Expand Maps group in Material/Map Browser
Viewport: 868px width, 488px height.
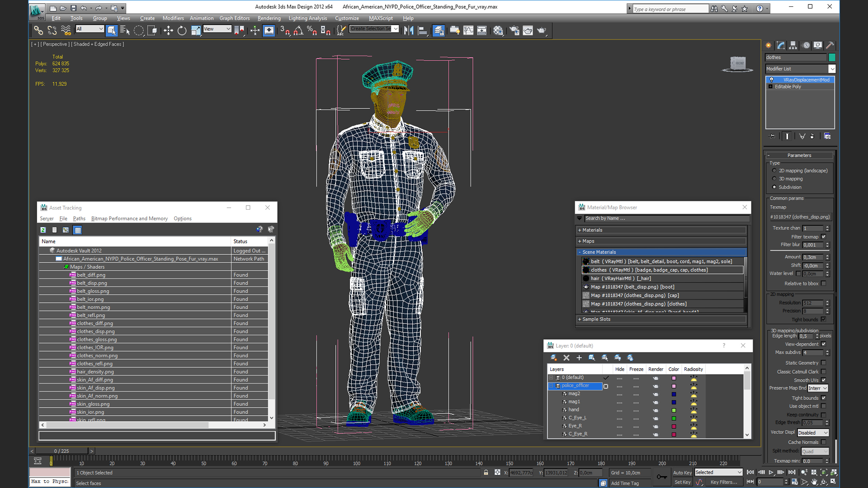[x=662, y=241]
